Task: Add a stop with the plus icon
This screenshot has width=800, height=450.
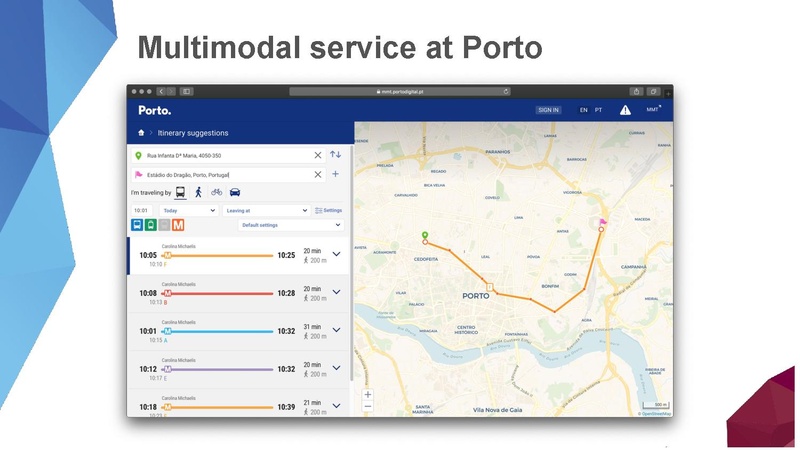Action: (x=335, y=174)
